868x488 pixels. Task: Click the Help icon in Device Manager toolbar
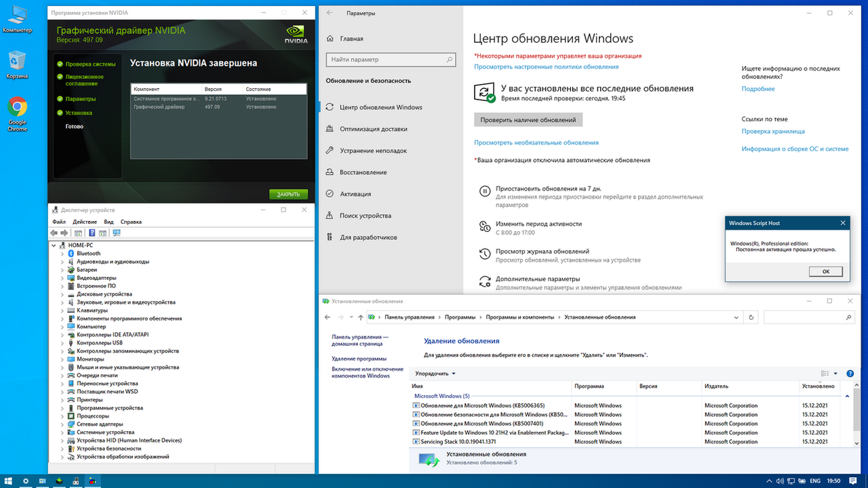click(x=92, y=232)
